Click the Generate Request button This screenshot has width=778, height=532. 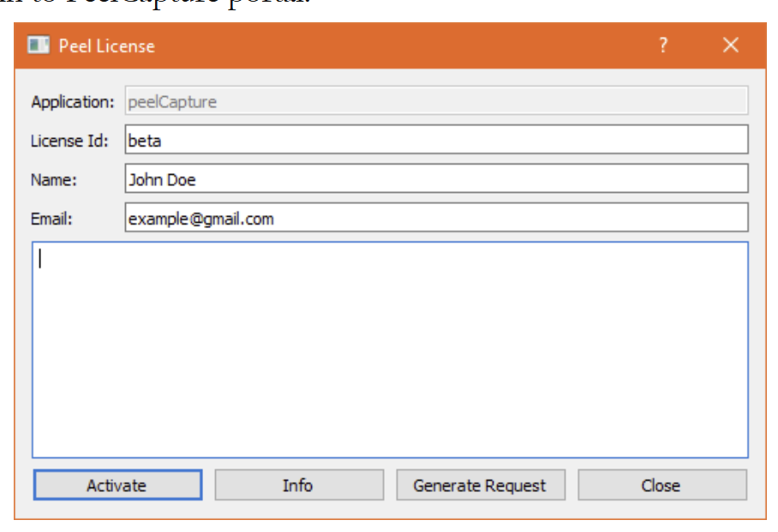[x=481, y=485]
